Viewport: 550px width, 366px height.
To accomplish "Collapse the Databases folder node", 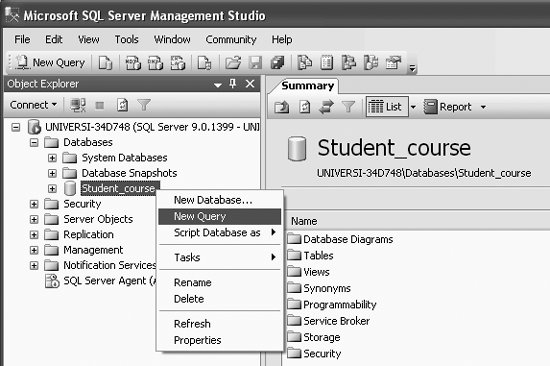I will click(34, 142).
